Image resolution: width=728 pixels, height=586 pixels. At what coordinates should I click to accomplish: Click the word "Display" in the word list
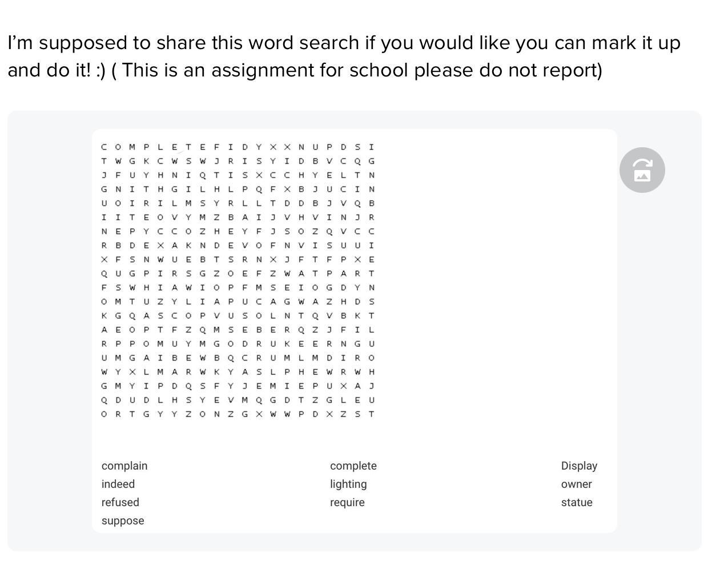click(x=579, y=466)
